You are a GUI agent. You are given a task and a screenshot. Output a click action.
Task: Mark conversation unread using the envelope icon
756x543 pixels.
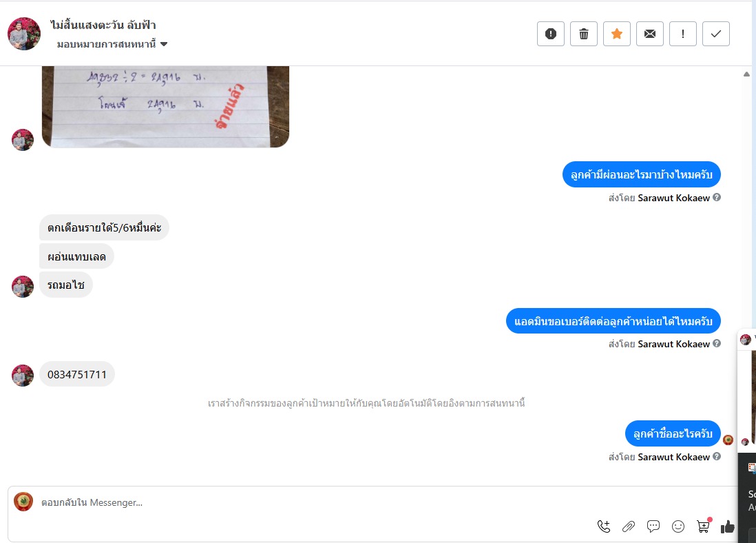tap(650, 34)
